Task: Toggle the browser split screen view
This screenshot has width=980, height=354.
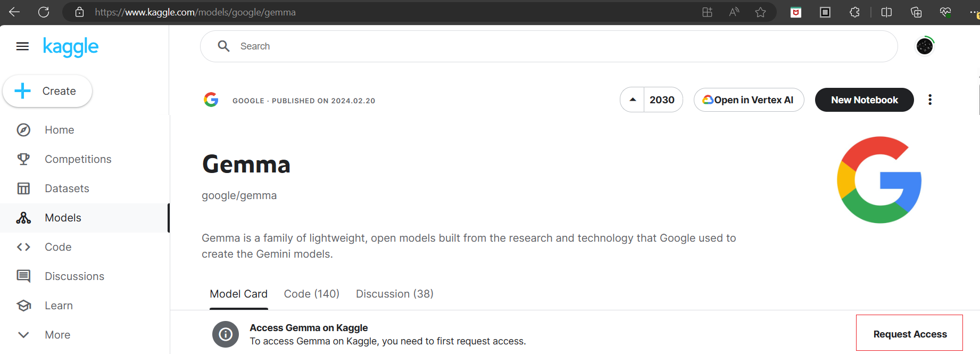Action: click(886, 12)
